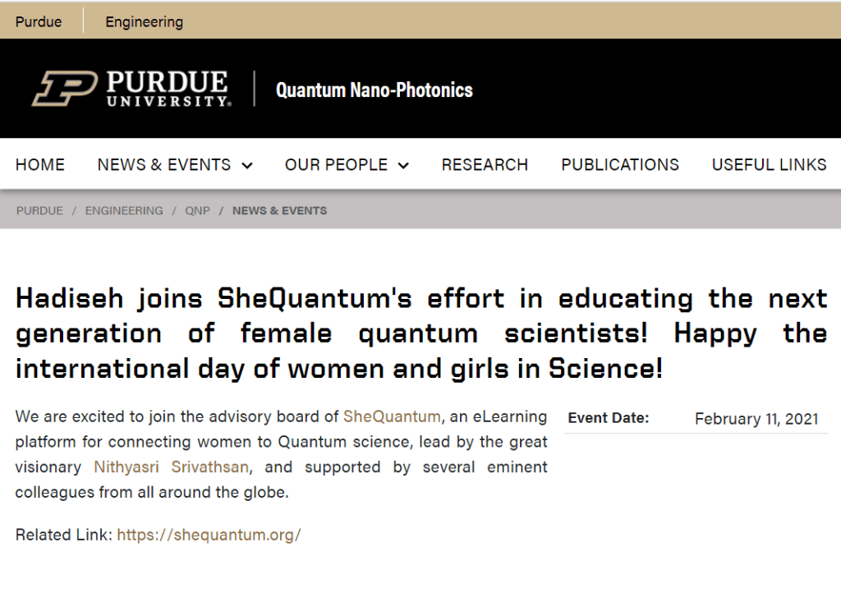Open the Nithyasri Srivathsan link

[172, 467]
